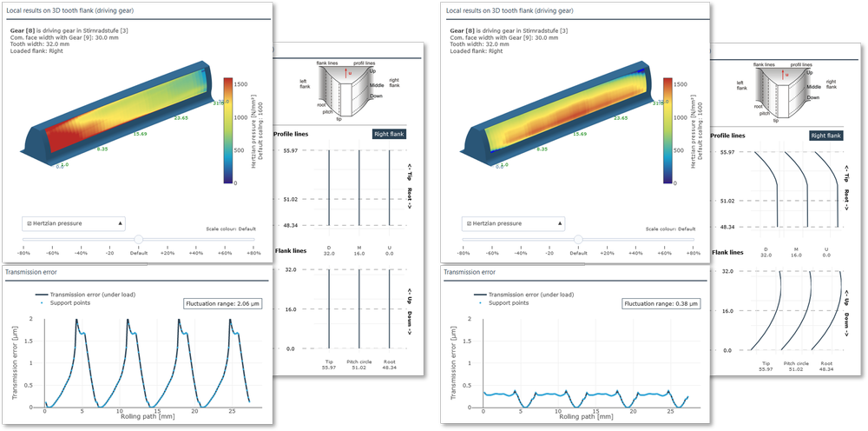The image size is (868, 431).
Task: Click the Right flank button beside the curved profile lines
Action: 825,136
